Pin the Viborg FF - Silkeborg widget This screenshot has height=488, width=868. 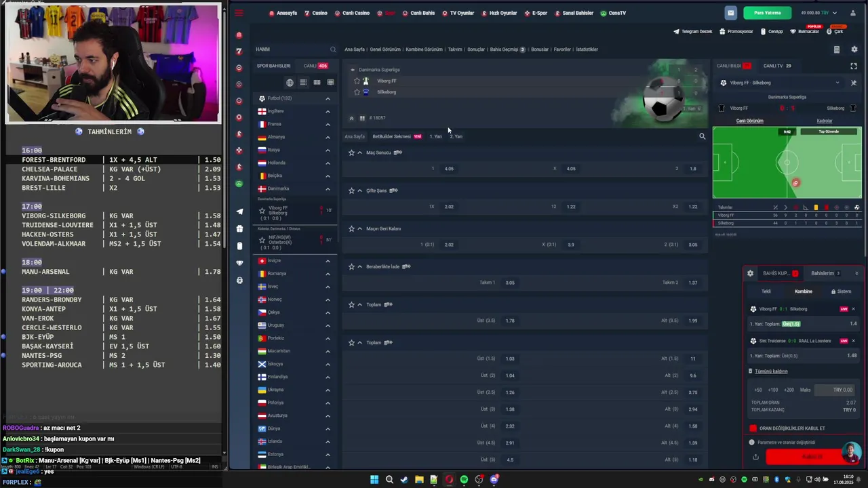pos(853,83)
